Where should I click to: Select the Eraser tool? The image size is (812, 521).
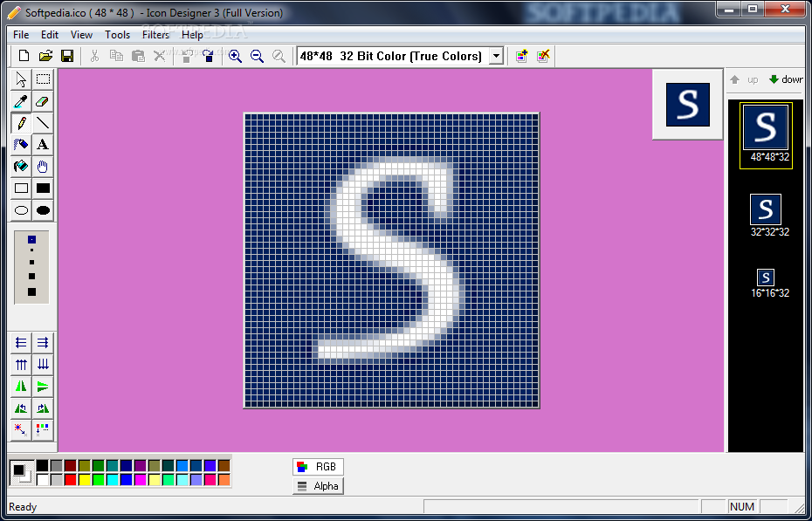tap(43, 101)
